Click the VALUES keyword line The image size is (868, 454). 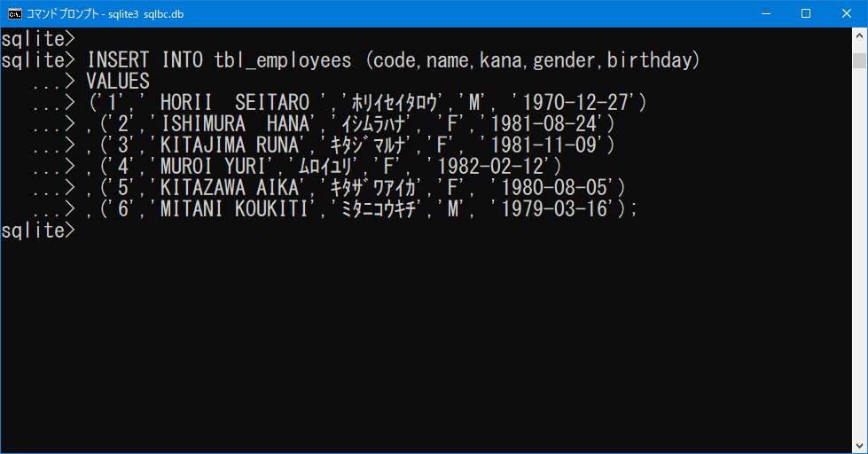pyautogui.click(x=118, y=82)
